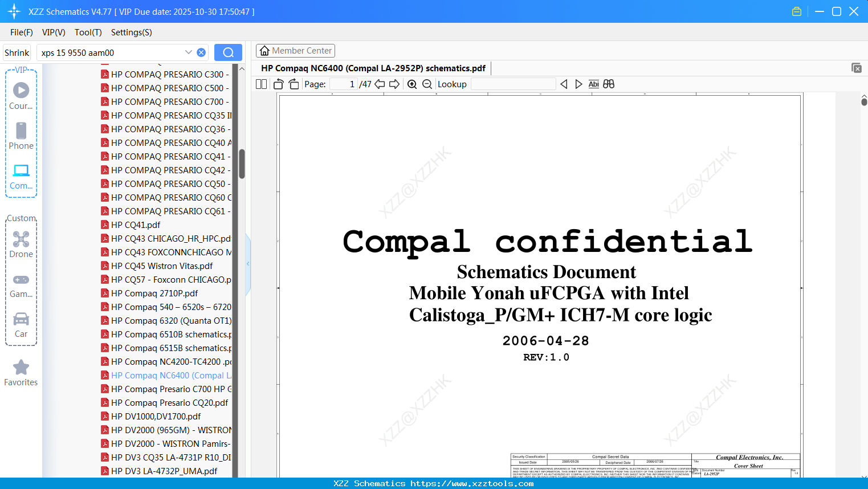Screen dimensions: 868x489
Task: Open HP CQ45 Wistron Vitas.pdf
Action: click(x=157, y=266)
